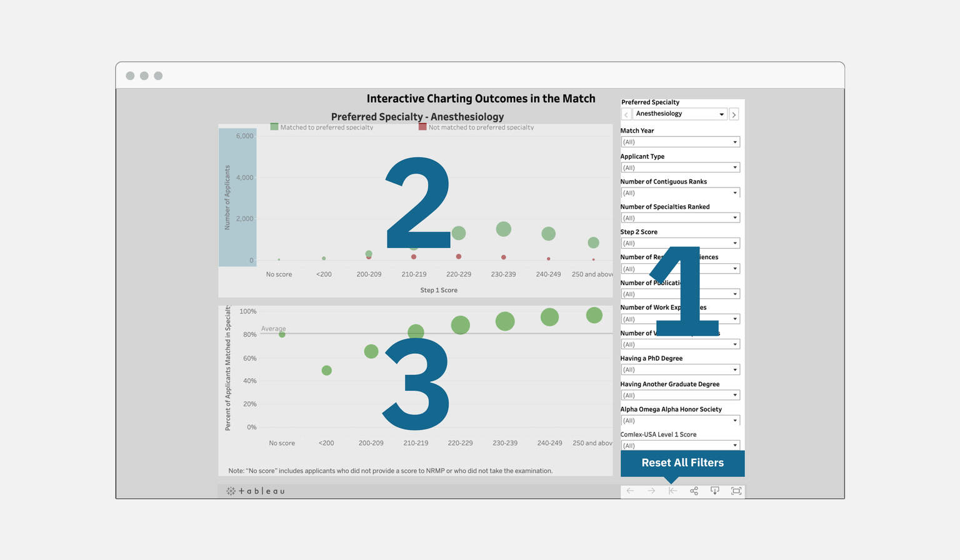Image resolution: width=960 pixels, height=560 pixels.
Task: Select the 230-239 bubble in the percent chart
Action: click(x=505, y=321)
